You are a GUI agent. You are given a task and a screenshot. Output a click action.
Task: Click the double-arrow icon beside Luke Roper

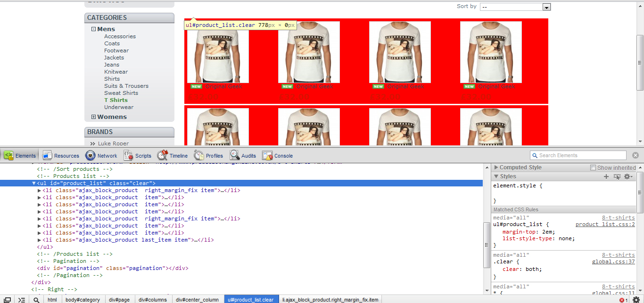[x=92, y=143]
